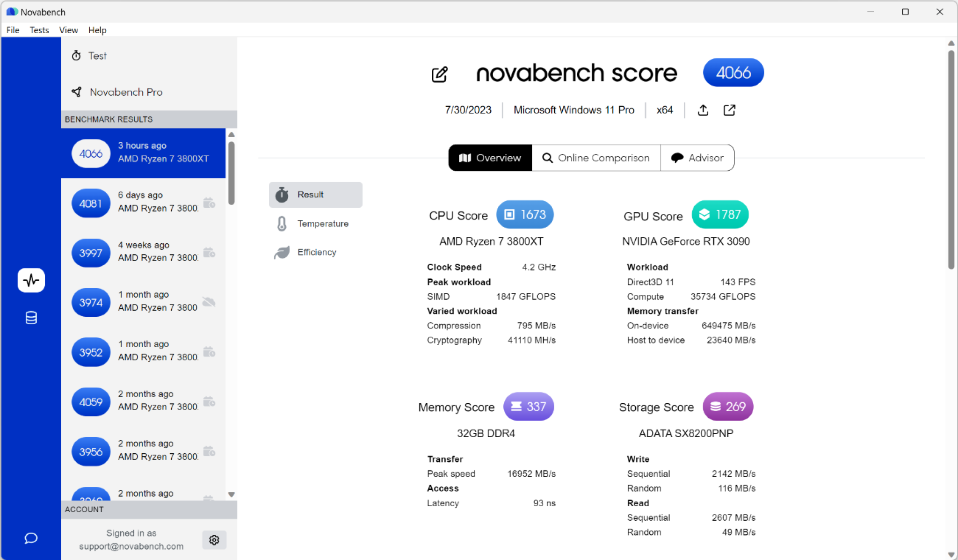Click the upload/share result icon
Viewport: 958px width, 560px height.
[703, 110]
